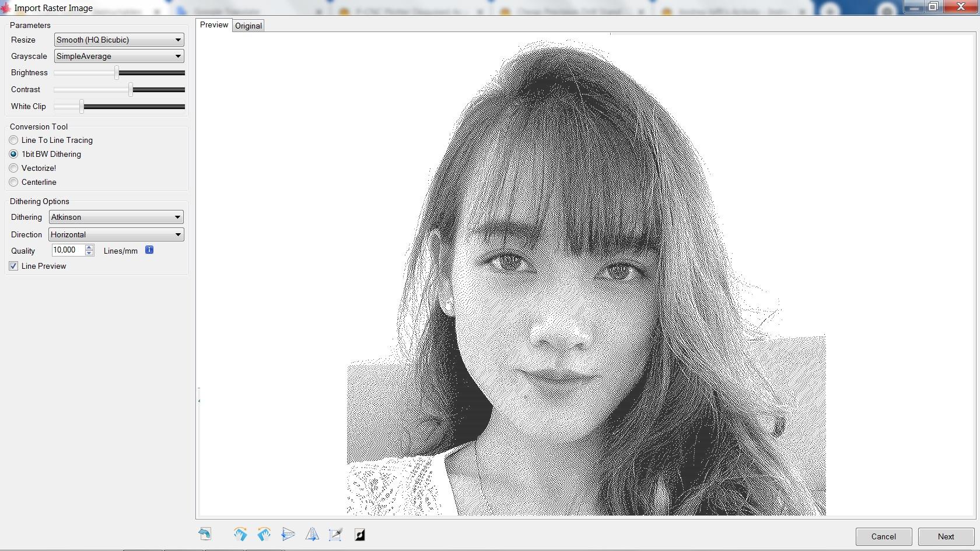
Task: Uncheck the Line Preview checkbox
Action: click(13, 266)
